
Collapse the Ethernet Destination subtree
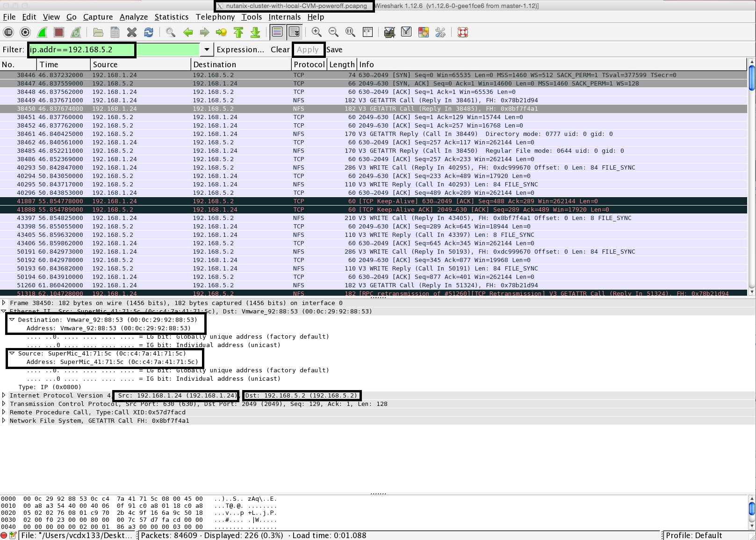click(12, 320)
